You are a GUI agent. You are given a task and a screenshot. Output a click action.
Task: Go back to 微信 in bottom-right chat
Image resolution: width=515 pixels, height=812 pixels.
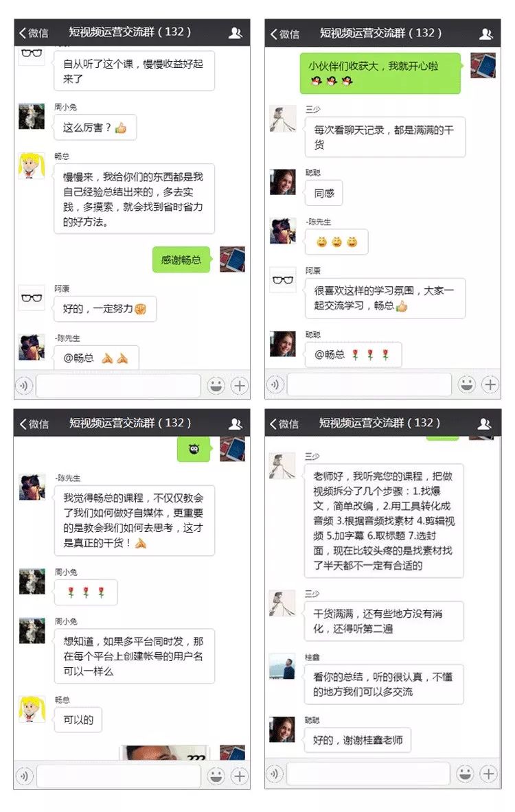point(284,424)
